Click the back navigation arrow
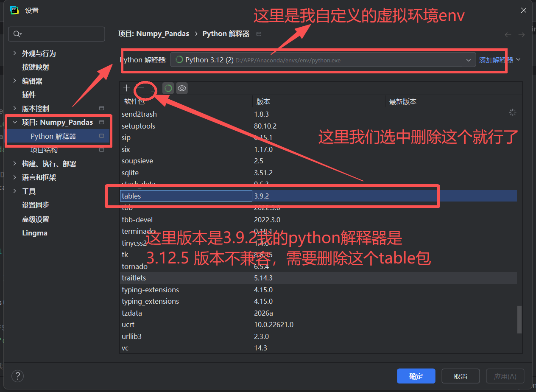The width and height of the screenshot is (536, 392). [x=508, y=35]
